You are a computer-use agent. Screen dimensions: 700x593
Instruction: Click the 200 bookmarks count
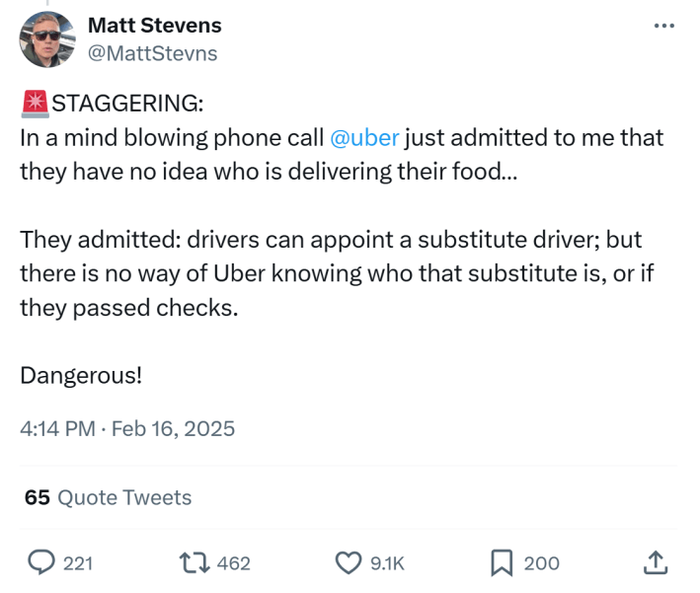pyautogui.click(x=541, y=563)
